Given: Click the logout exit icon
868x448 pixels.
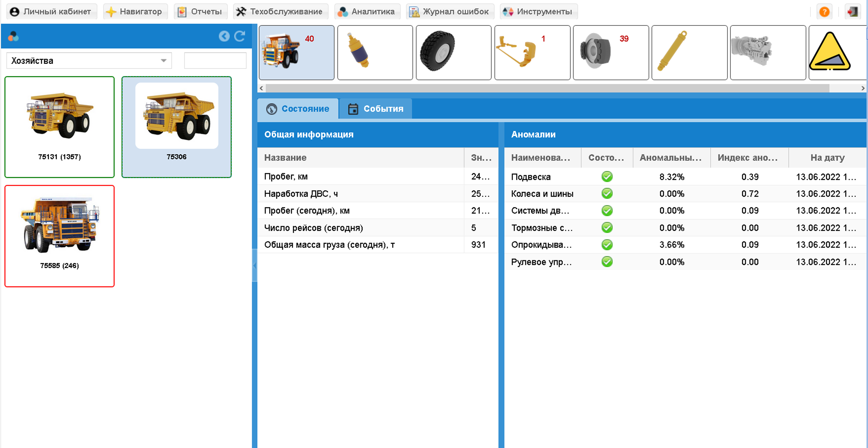Looking at the screenshot, I should pyautogui.click(x=853, y=12).
